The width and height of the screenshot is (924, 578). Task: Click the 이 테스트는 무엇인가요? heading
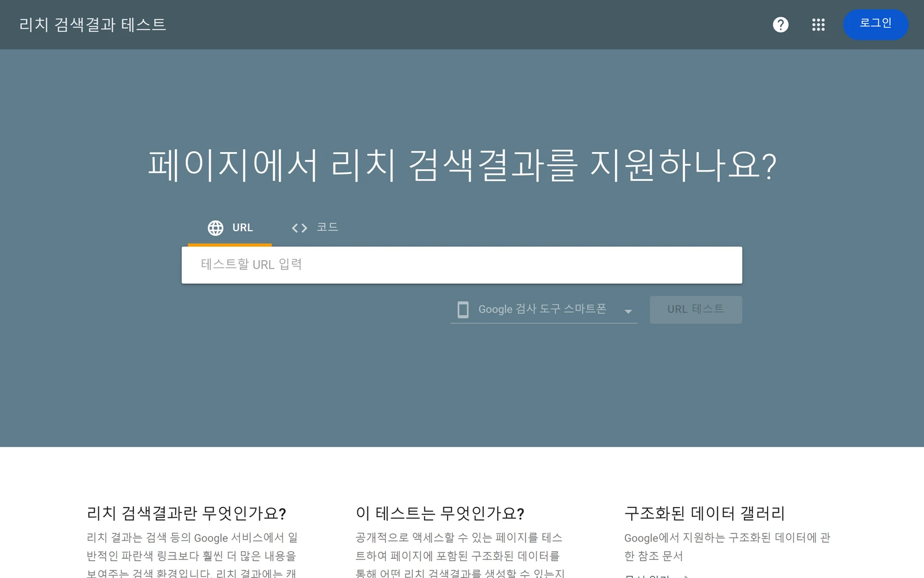click(440, 513)
